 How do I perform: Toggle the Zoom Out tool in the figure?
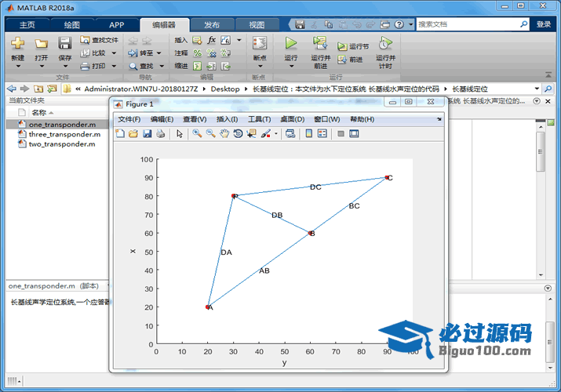(211, 133)
